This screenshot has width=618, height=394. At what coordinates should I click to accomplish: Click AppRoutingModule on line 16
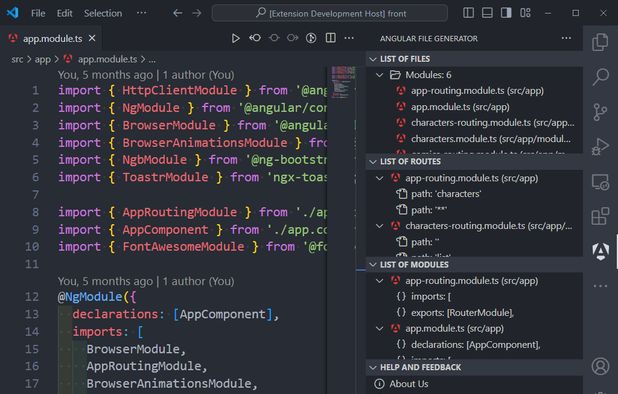144,366
